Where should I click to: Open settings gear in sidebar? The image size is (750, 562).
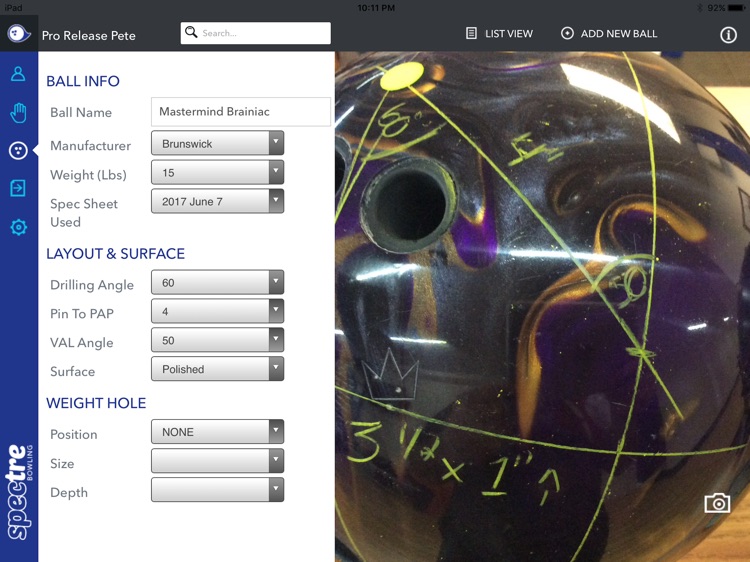pyautogui.click(x=18, y=227)
